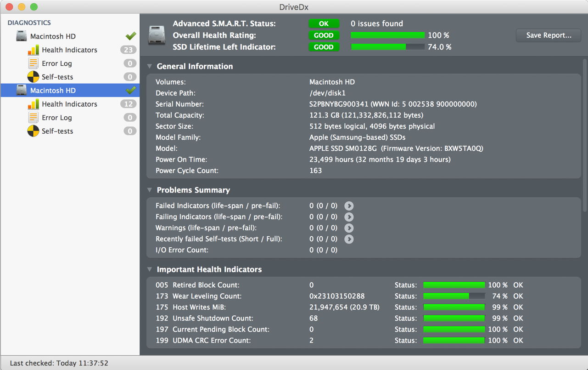Click arrow icon beside Failed Indicators
Screen dimensions: 588x370
click(x=349, y=206)
